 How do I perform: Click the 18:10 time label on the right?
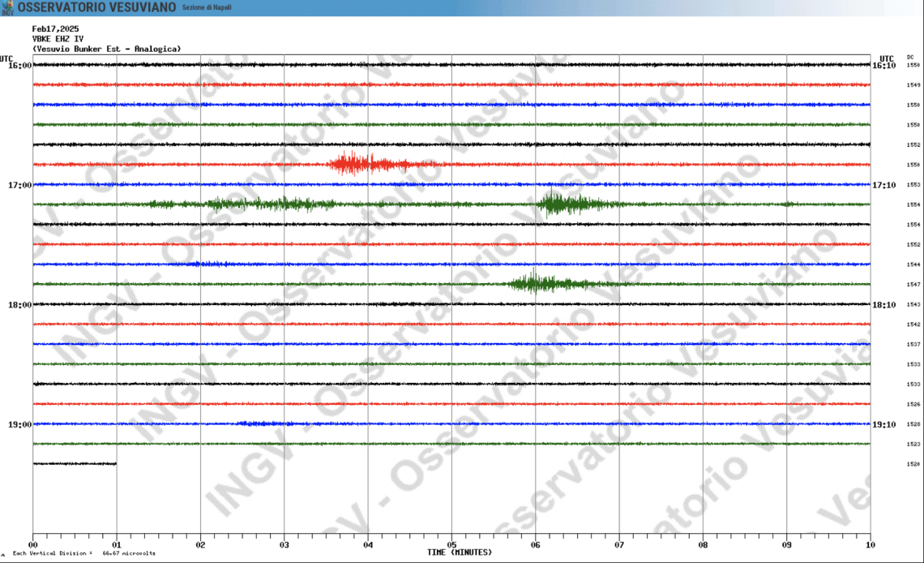[x=884, y=305]
